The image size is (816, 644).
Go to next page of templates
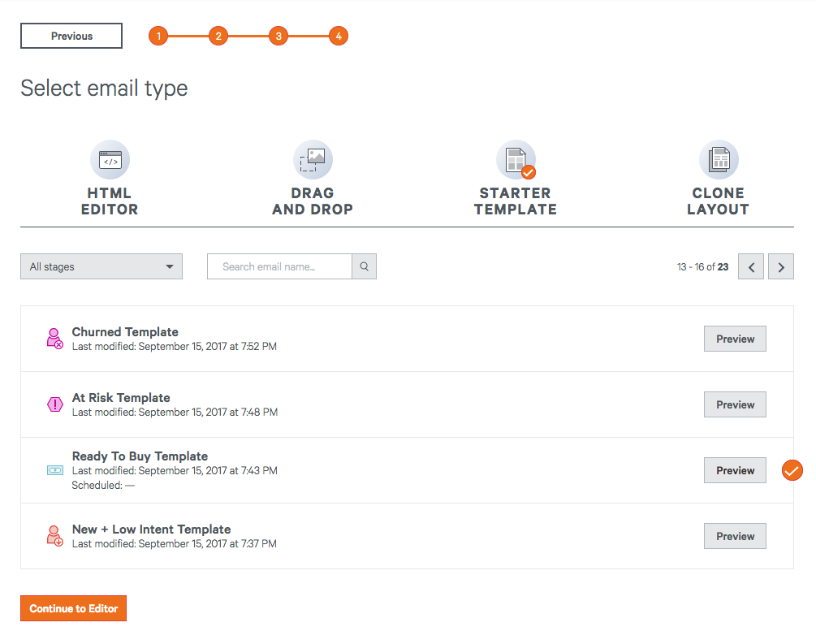[781, 266]
